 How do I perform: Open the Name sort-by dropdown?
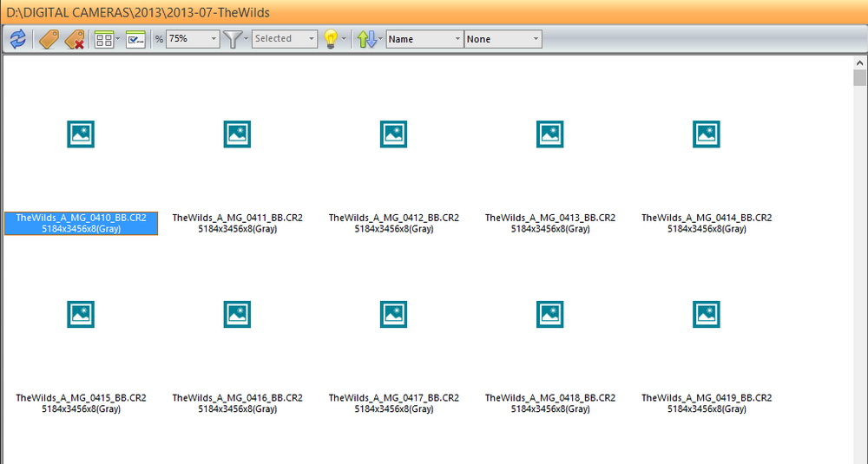tap(424, 39)
